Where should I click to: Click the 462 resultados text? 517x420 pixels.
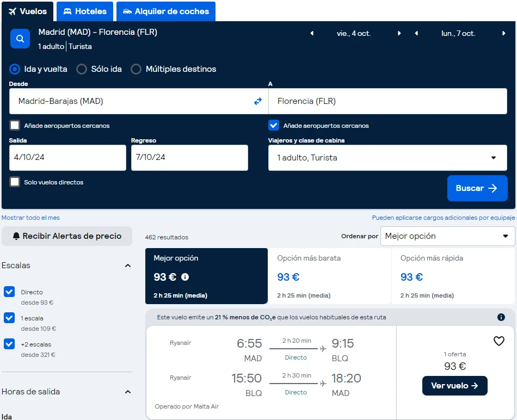[167, 237]
